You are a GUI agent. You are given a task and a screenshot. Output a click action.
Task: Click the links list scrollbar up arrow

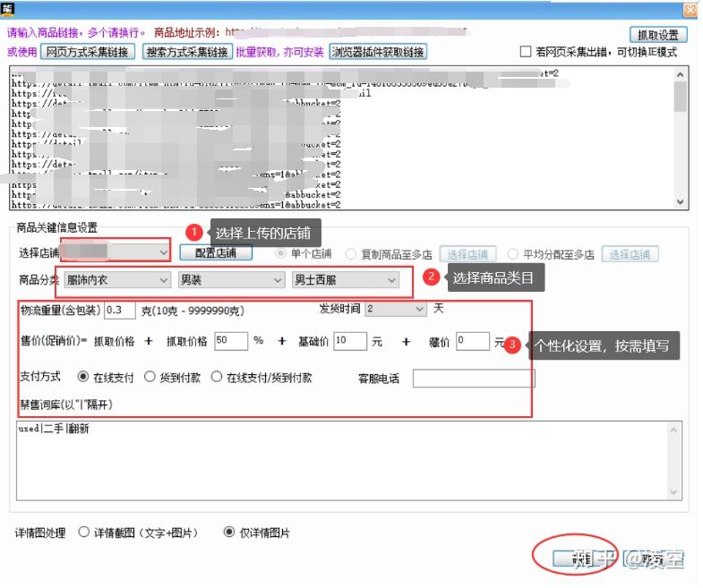tap(680, 75)
